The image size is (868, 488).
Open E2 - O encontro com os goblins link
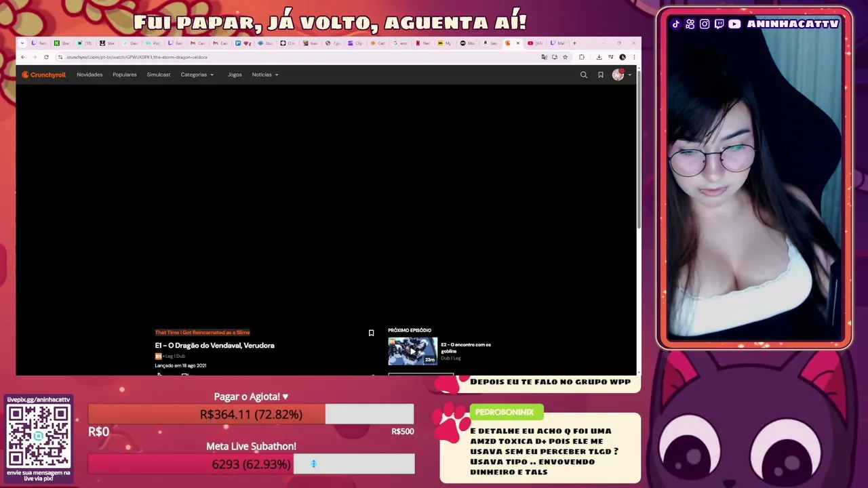click(466, 348)
